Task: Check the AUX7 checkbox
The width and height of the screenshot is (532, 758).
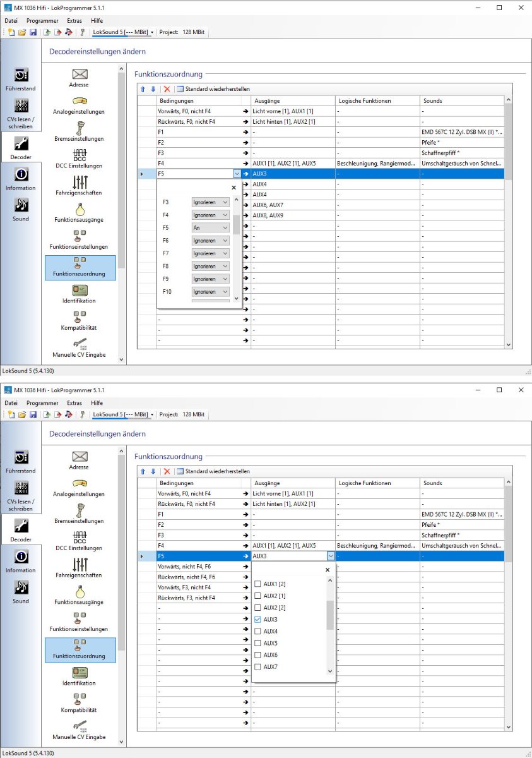Action: [x=257, y=667]
